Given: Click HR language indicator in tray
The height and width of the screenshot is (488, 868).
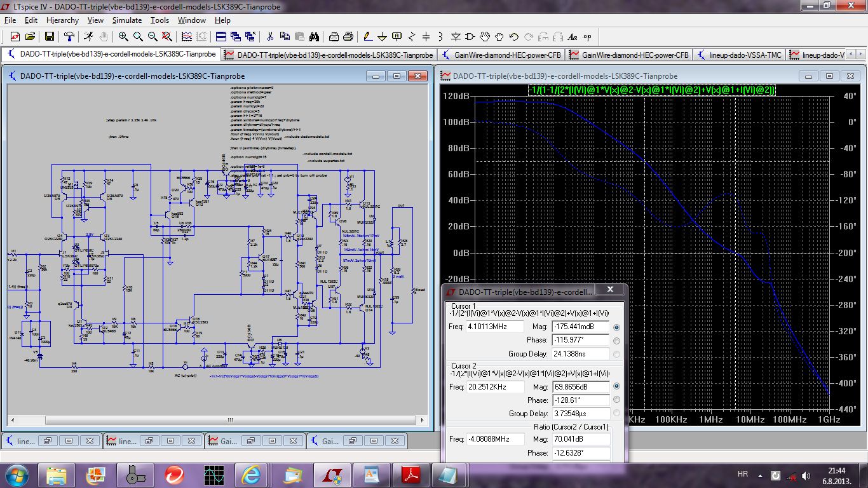Looking at the screenshot, I should [742, 475].
